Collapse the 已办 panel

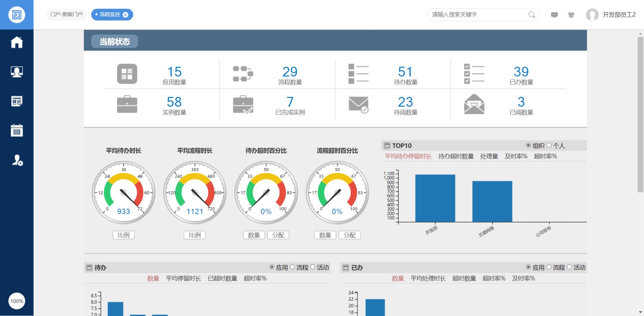click(346, 268)
